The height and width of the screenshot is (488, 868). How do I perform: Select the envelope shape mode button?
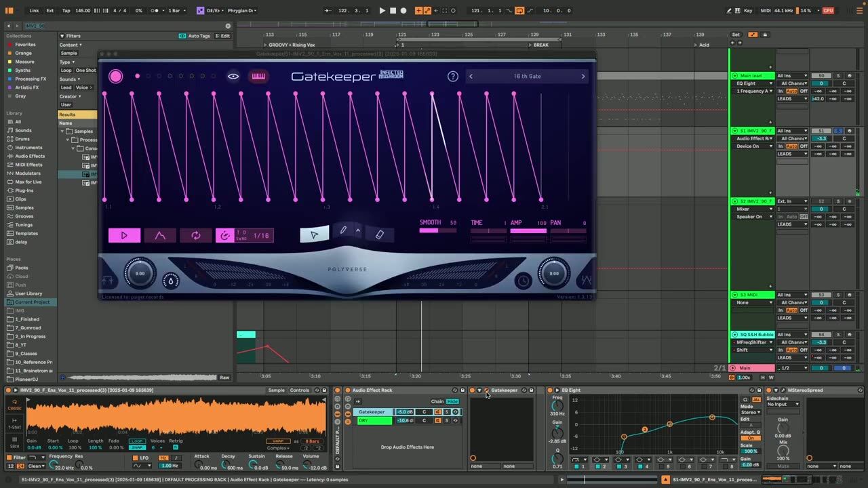click(x=160, y=235)
